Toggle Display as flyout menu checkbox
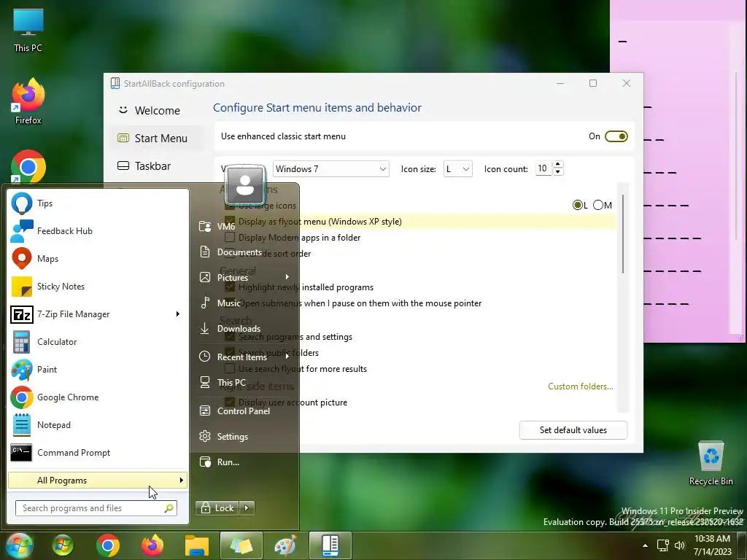The width and height of the screenshot is (747, 560). (230, 222)
